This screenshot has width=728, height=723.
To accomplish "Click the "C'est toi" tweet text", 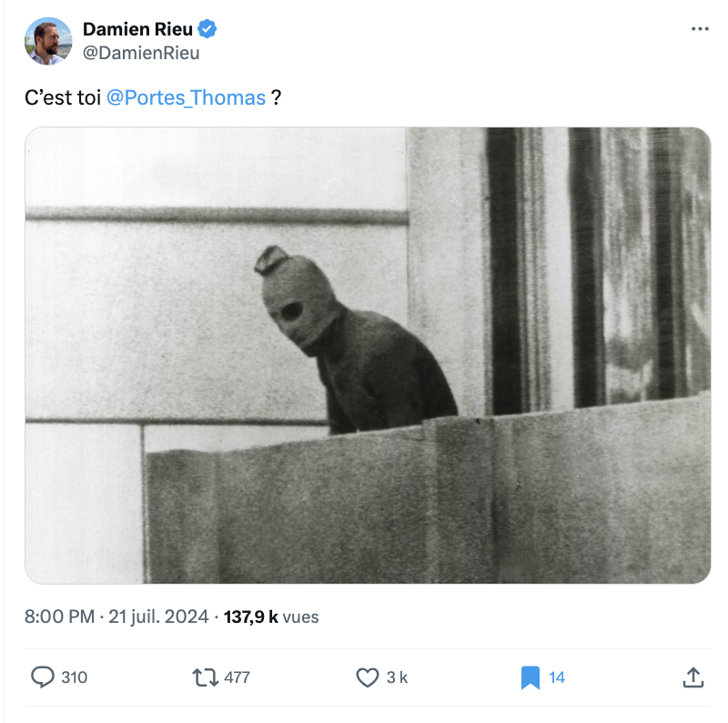I will [62, 97].
